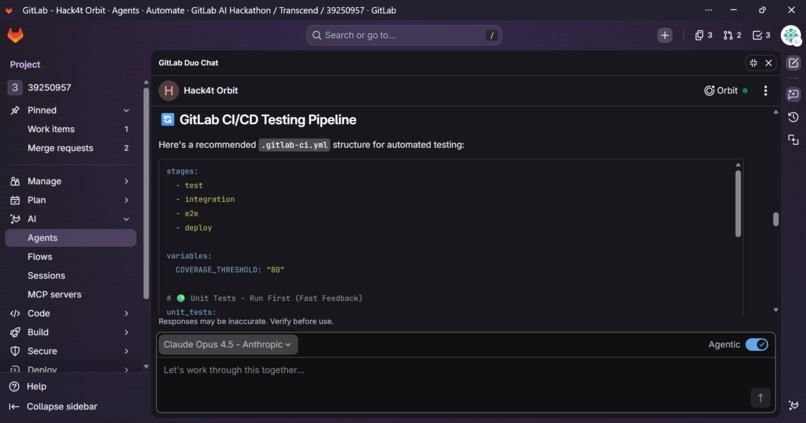806x423 pixels.
Task: Click the Duo tanuki icon at bottom right
Action: click(793, 406)
